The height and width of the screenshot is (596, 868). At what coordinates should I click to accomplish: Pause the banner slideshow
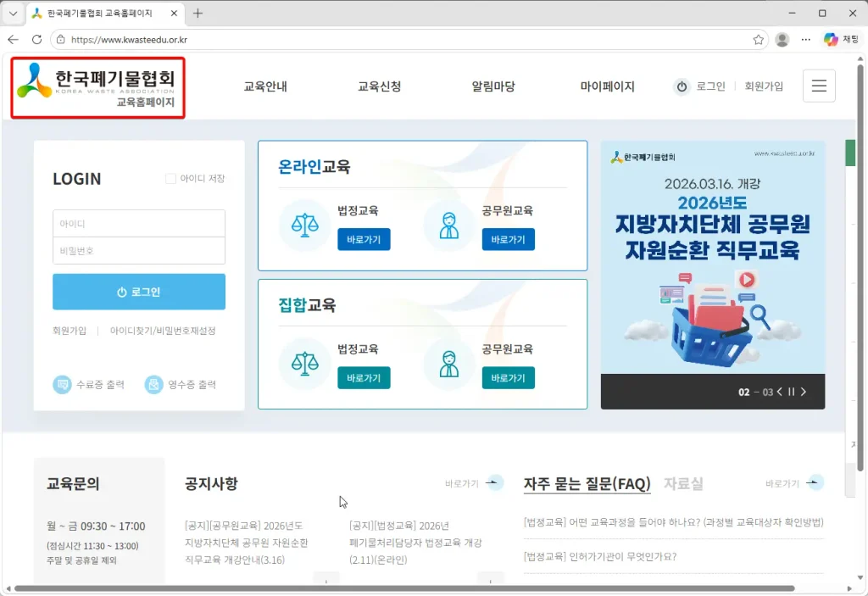click(x=792, y=392)
